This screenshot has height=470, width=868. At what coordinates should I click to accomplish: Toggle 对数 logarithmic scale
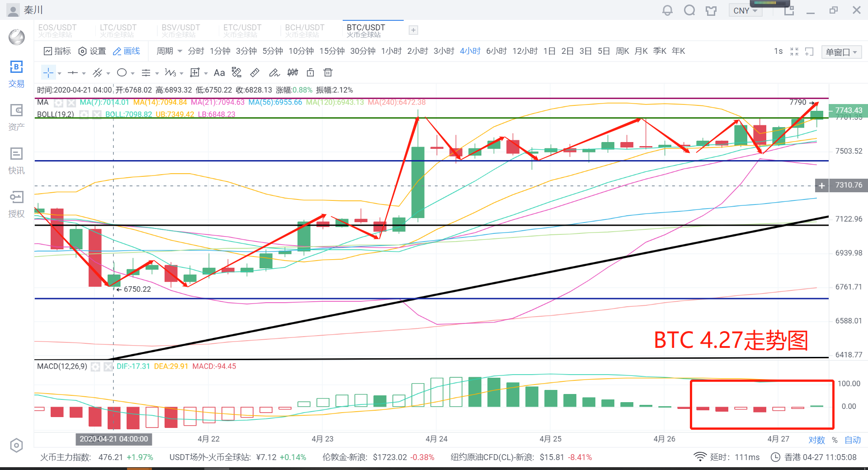[x=816, y=440]
